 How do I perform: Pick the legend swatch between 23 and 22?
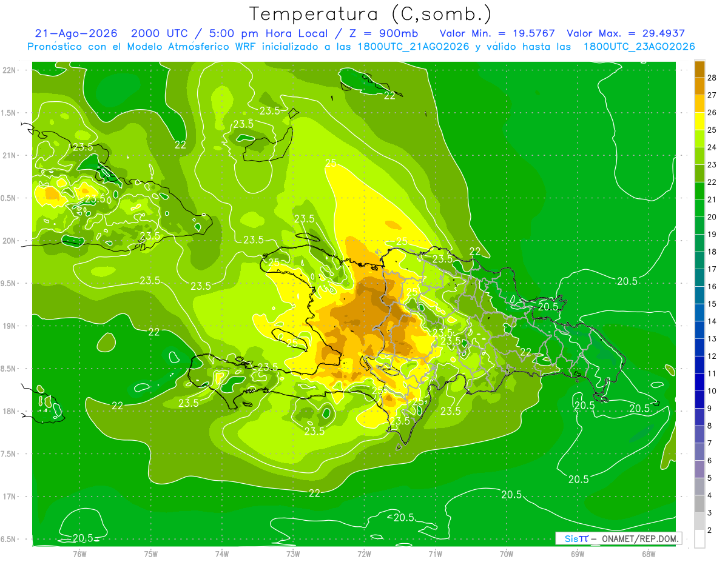point(699,173)
